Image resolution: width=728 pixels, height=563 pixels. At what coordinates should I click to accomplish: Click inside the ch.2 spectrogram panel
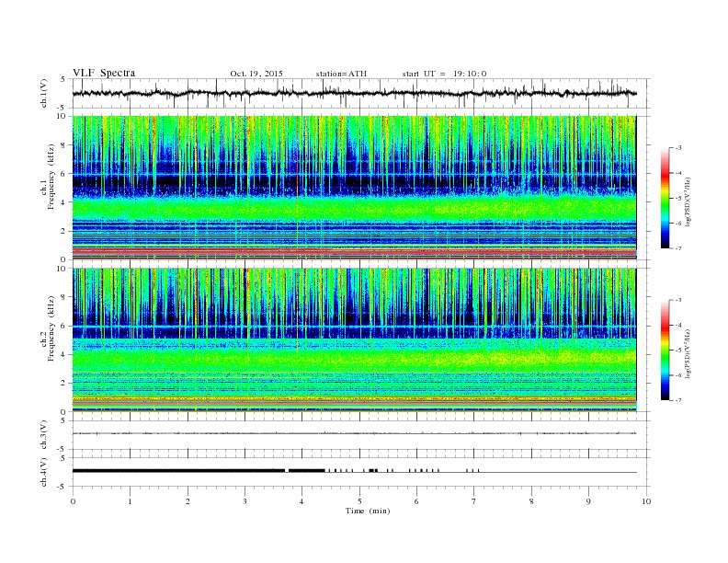(354, 340)
